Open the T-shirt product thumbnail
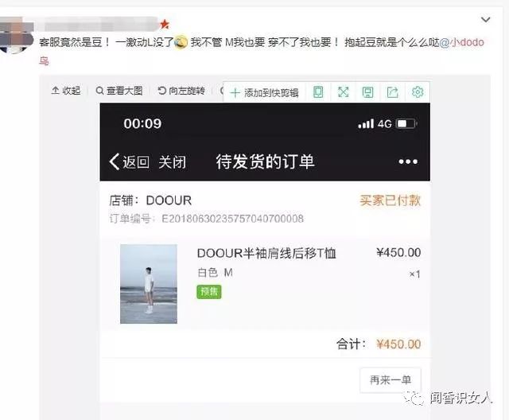This screenshot has height=420, width=509. [149, 284]
